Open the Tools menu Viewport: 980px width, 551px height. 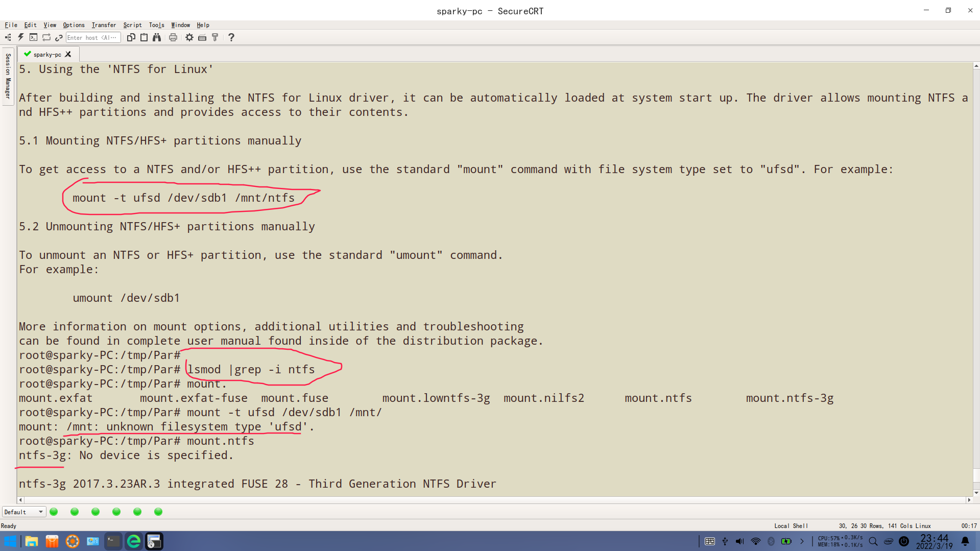click(x=156, y=25)
